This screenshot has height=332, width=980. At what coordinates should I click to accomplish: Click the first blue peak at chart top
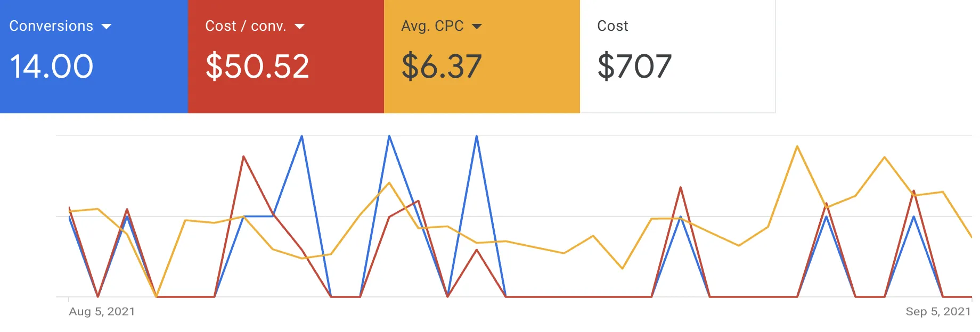click(x=302, y=136)
